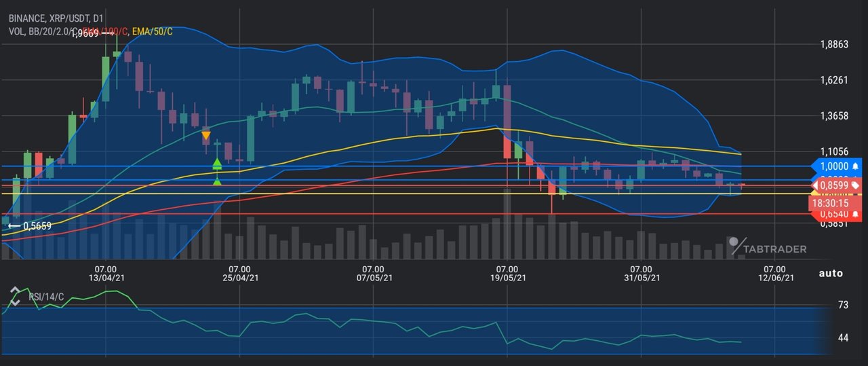Open the RSI indicator collapse arrows icon

pyautogui.click(x=15, y=295)
